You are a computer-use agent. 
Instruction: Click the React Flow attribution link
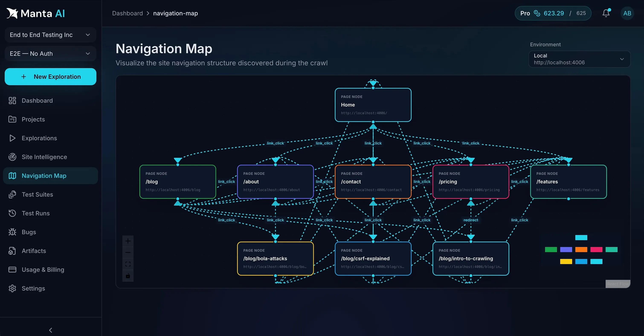(618, 284)
